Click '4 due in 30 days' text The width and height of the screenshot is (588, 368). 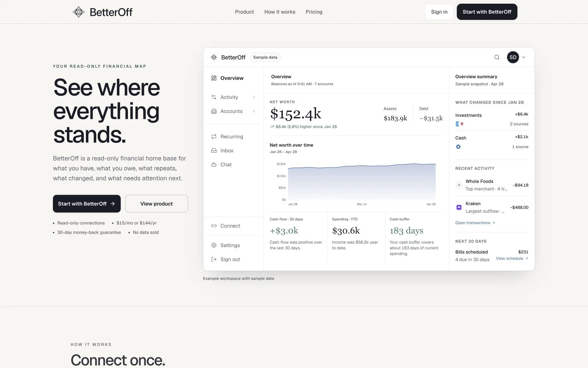[472, 259]
